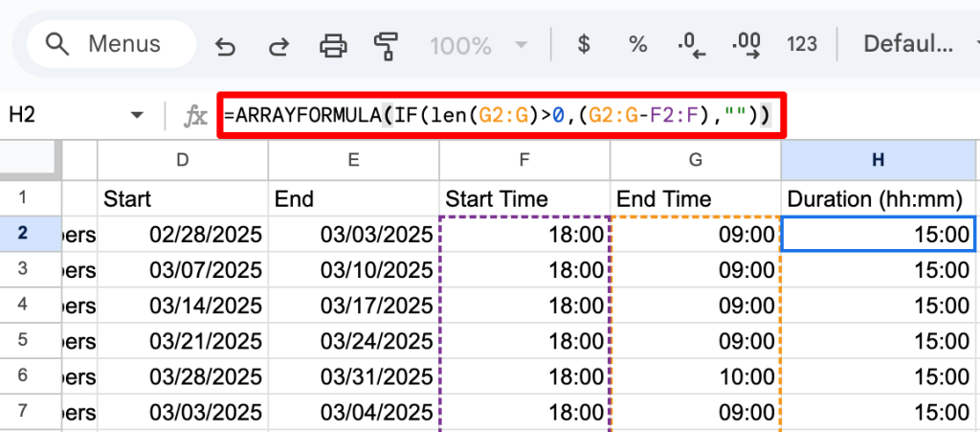Apply percent format icon
The image size is (980, 432).
coord(636,44)
